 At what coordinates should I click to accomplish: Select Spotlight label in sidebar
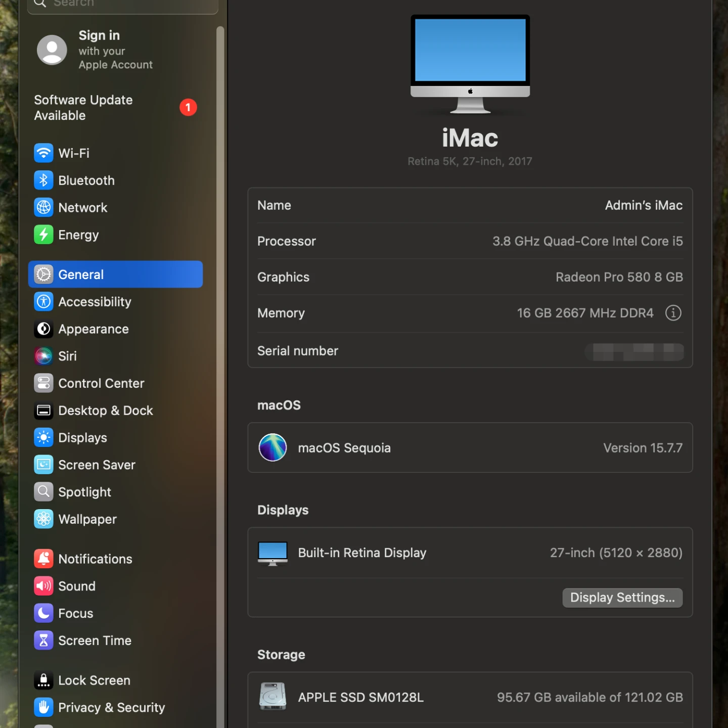(85, 492)
